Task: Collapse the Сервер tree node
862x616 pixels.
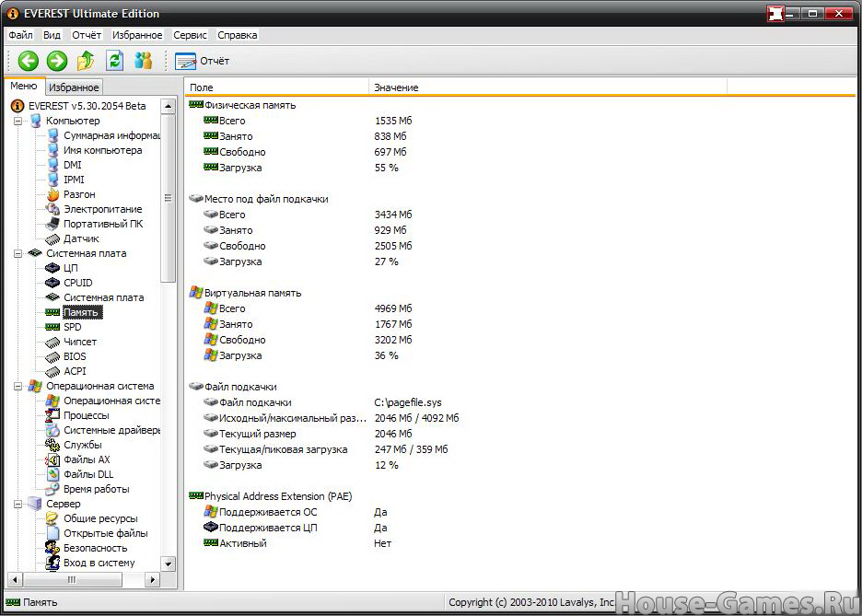Action: tap(18, 504)
